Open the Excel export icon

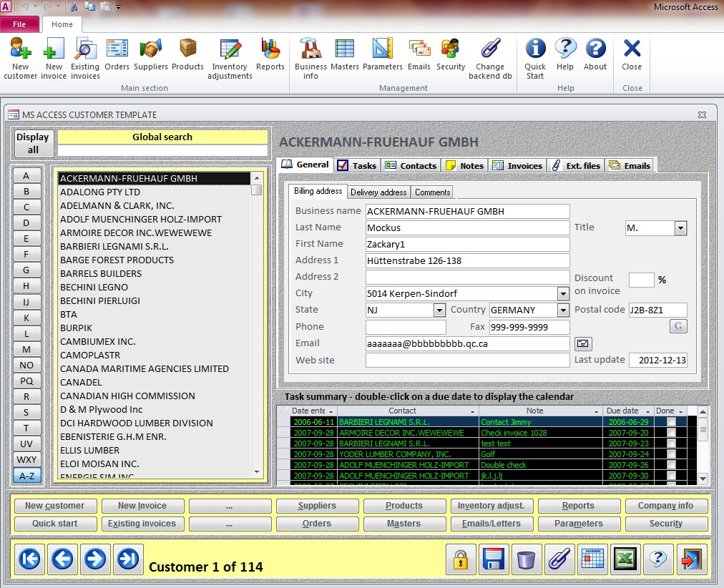624,559
